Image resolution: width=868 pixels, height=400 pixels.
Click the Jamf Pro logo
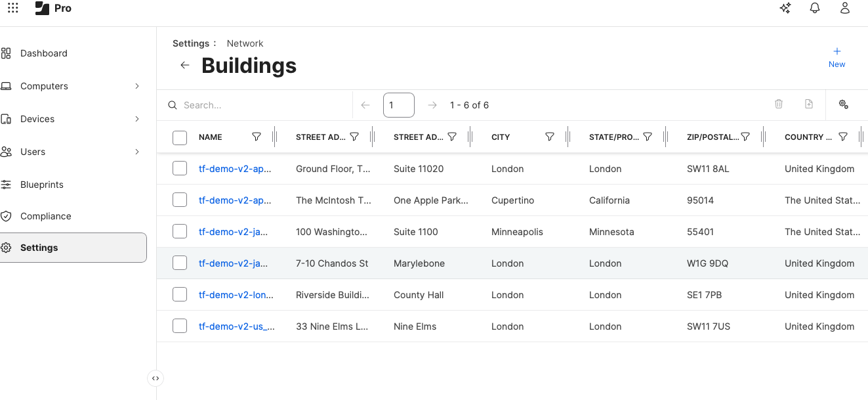tap(41, 8)
